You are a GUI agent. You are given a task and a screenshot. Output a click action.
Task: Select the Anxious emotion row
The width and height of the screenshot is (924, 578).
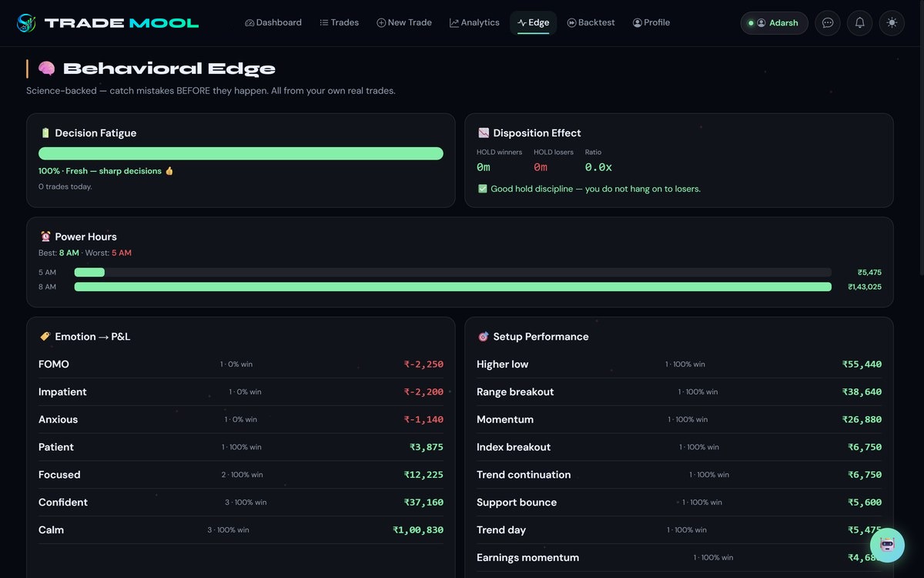241,420
